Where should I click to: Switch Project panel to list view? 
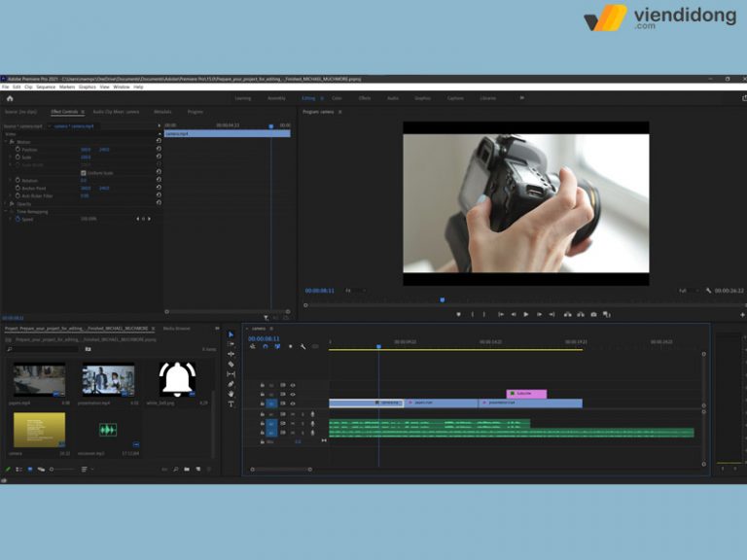(19, 470)
